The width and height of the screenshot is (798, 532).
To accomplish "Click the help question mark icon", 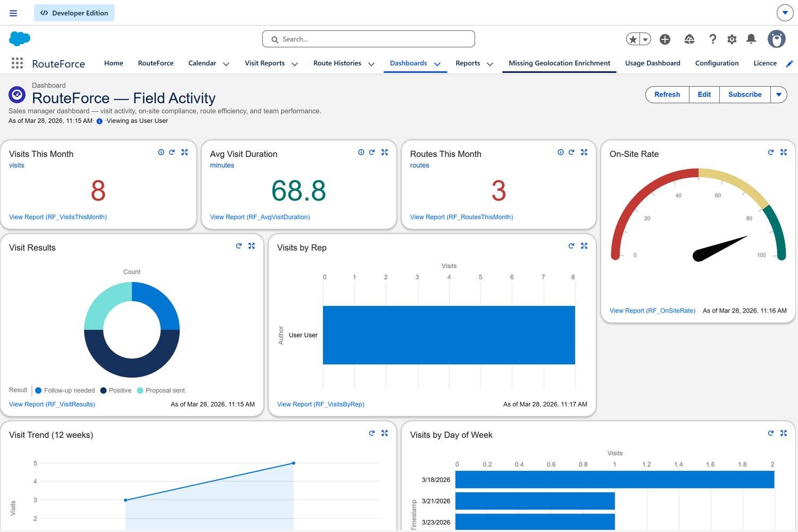I will click(x=713, y=39).
